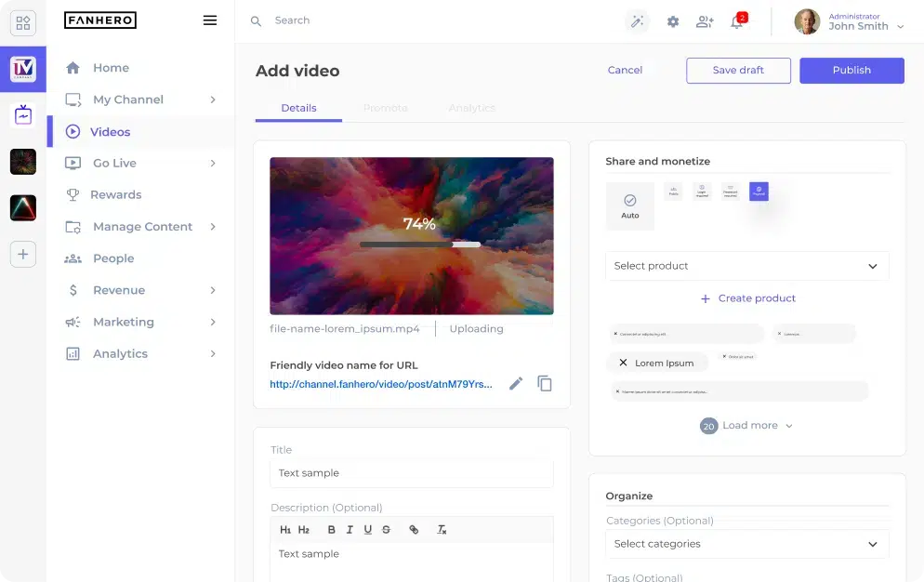
Task: Open the Select product dropdown
Action: tap(746, 266)
